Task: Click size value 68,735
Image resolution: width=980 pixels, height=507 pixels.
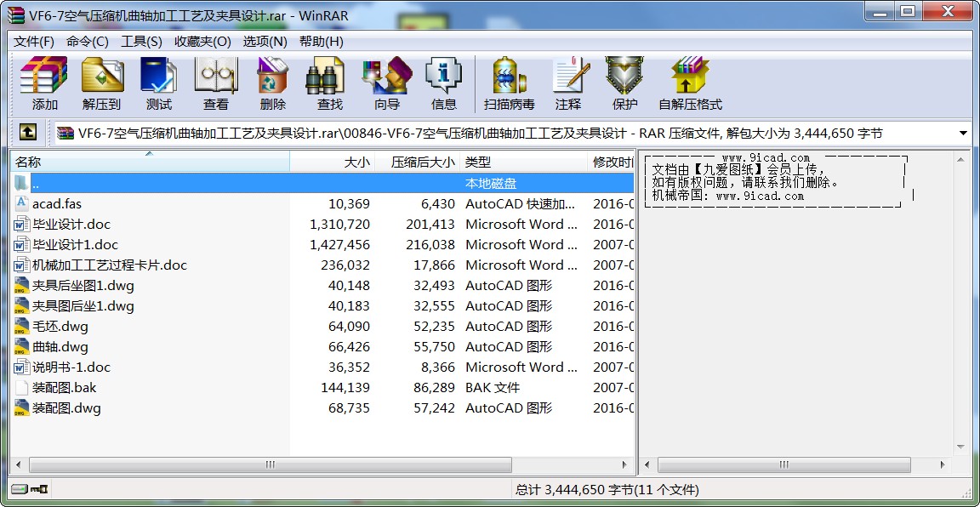Action: 349,407
